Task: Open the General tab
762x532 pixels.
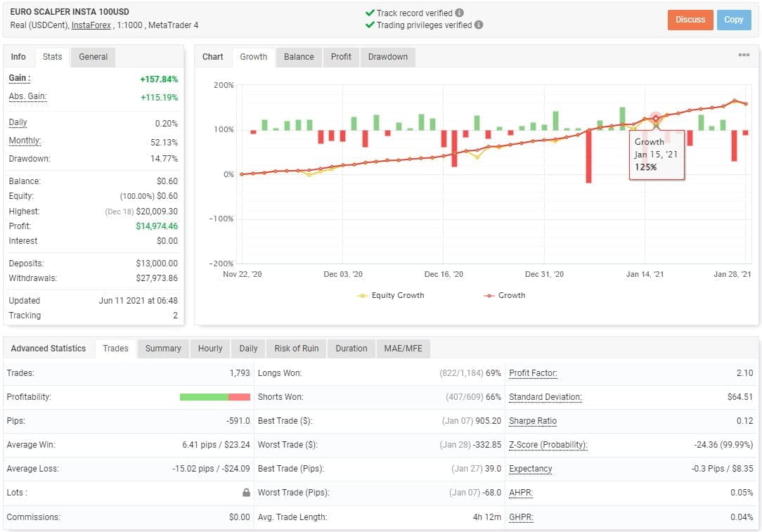Action: tap(92, 57)
